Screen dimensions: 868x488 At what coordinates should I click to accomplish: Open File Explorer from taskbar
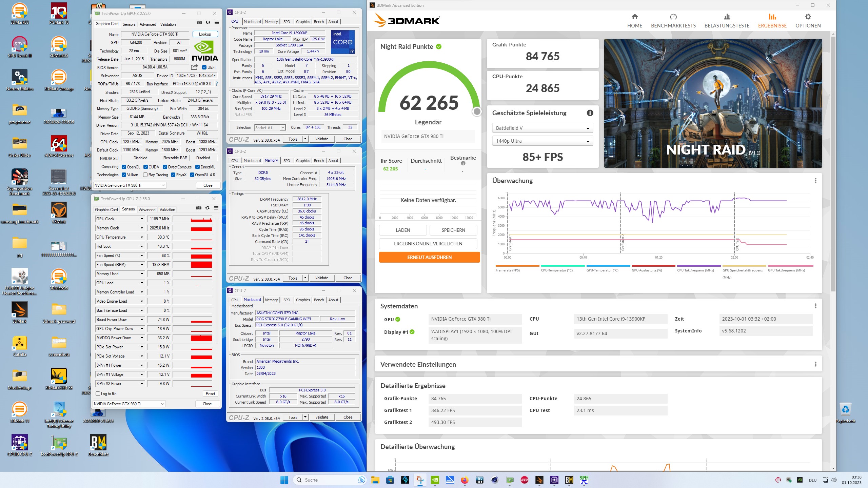[x=375, y=480]
